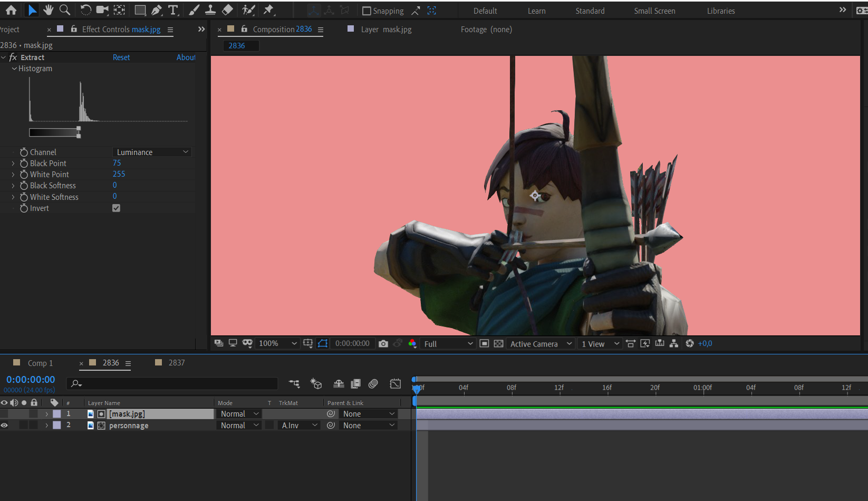Open the Channel Luminance dropdown
The width and height of the screenshot is (868, 501).
(x=152, y=152)
